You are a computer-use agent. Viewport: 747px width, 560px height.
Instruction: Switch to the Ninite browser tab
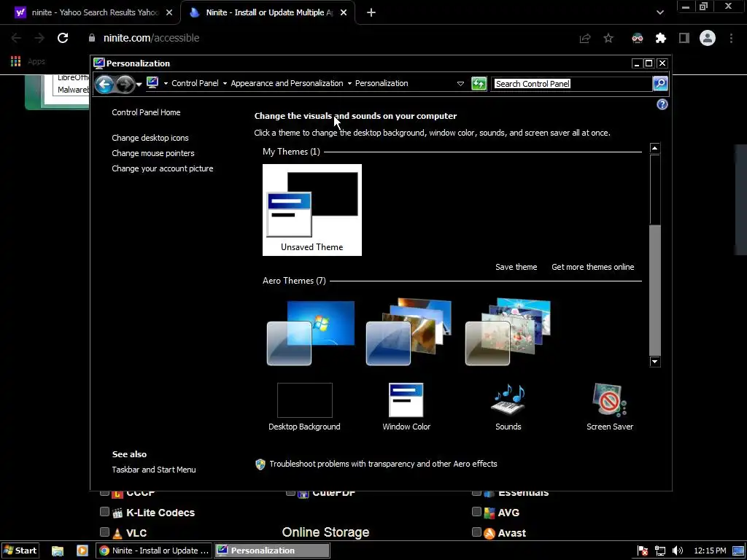pos(269,13)
